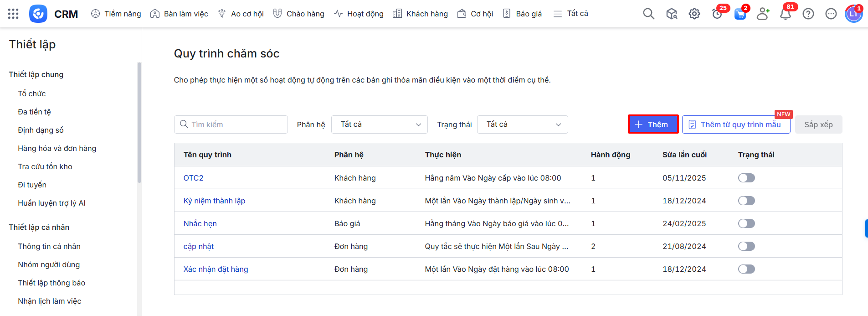The image size is (868, 316).
Task: Open the reminder clock icon with badge 25
Action: [x=717, y=14]
